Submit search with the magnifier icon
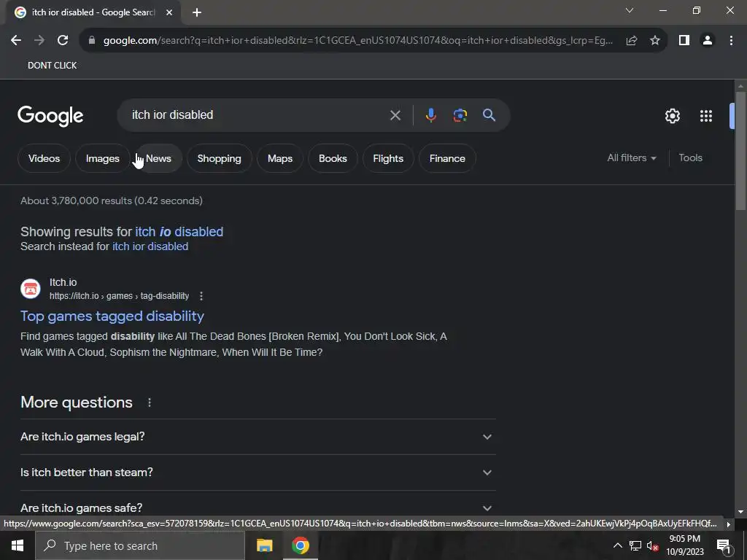The image size is (747, 560). (x=489, y=115)
